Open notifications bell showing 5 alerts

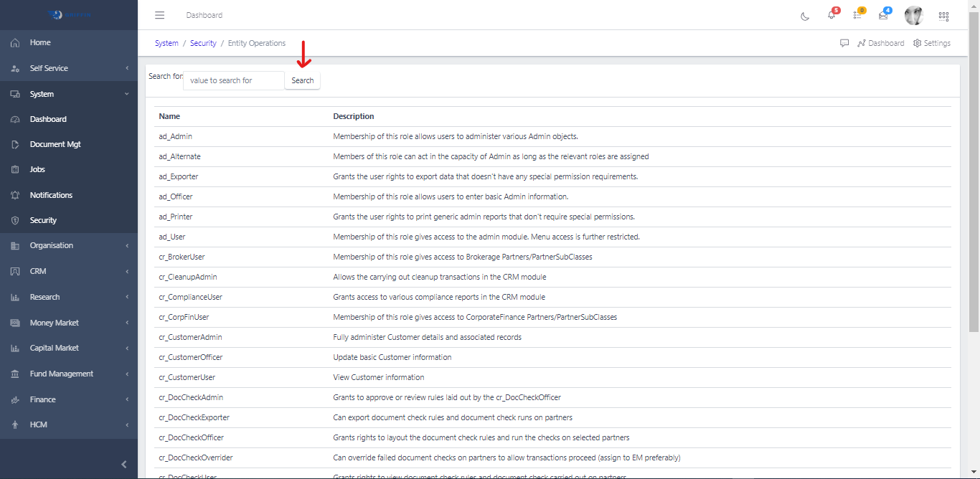(x=831, y=15)
